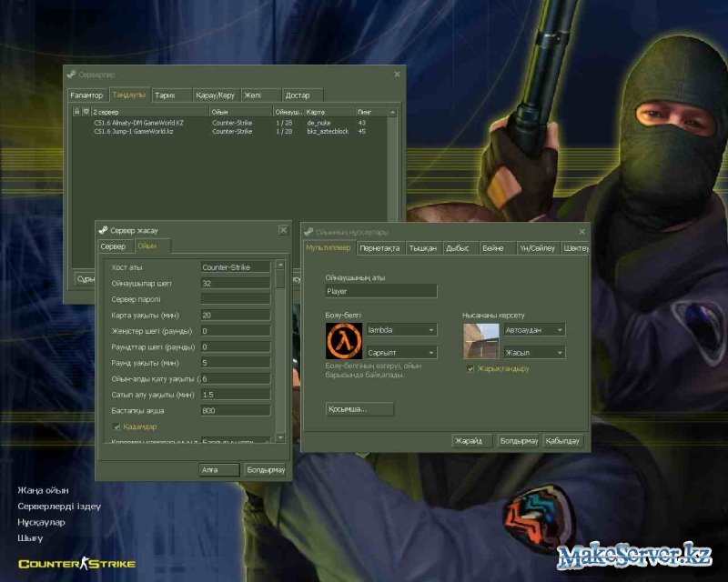Open the lambda spray logo dropdown

[401, 330]
